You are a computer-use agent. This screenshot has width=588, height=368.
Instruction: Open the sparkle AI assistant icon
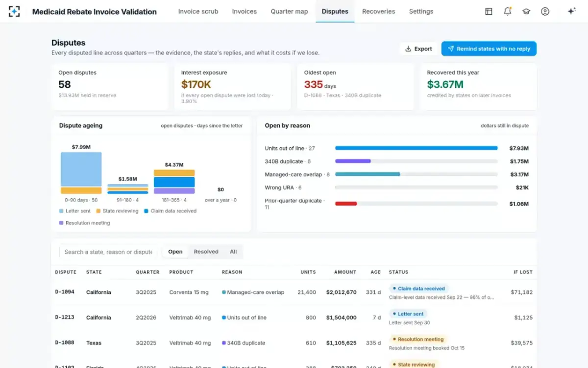pos(571,11)
